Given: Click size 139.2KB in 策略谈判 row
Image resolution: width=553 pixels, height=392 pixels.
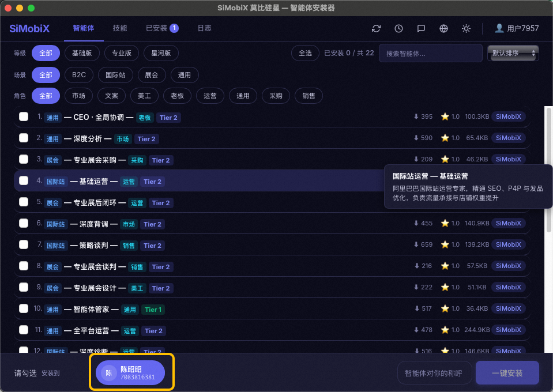Looking at the screenshot, I should [x=477, y=244].
